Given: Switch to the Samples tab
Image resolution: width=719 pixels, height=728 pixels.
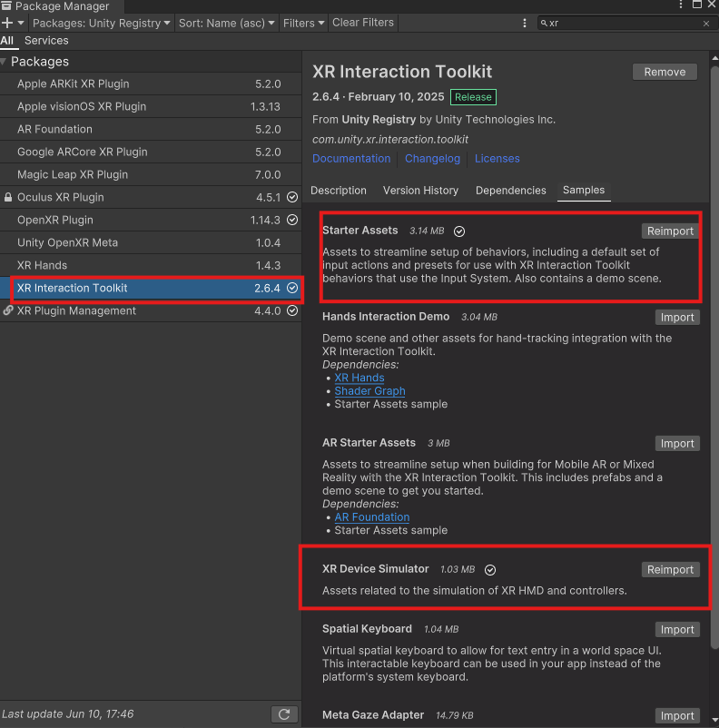Looking at the screenshot, I should tap(584, 191).
